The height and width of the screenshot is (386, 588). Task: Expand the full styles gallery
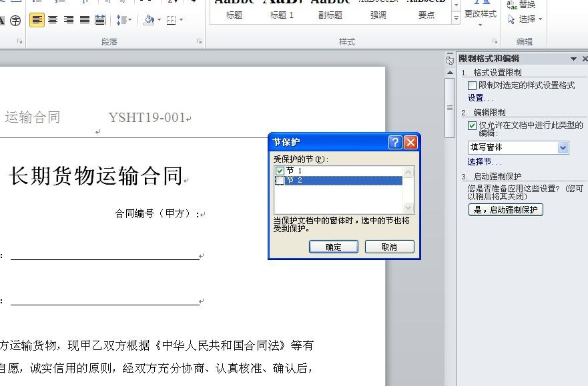[456, 18]
